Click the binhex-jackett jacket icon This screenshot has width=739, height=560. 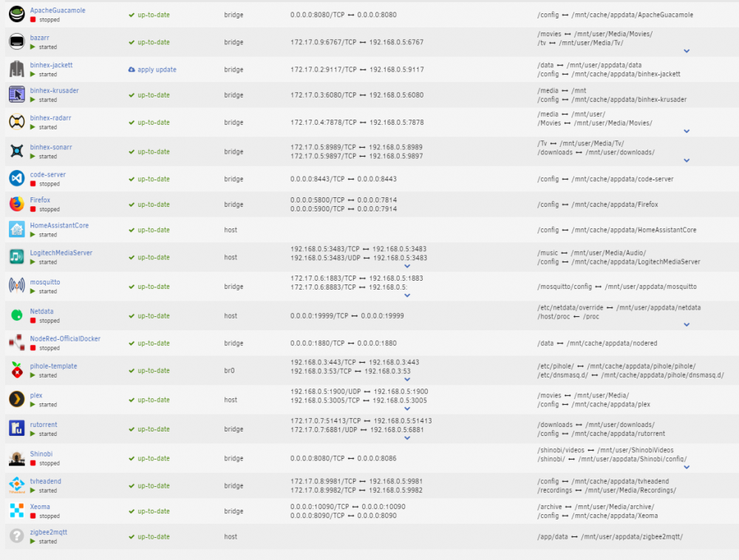pos(16,69)
